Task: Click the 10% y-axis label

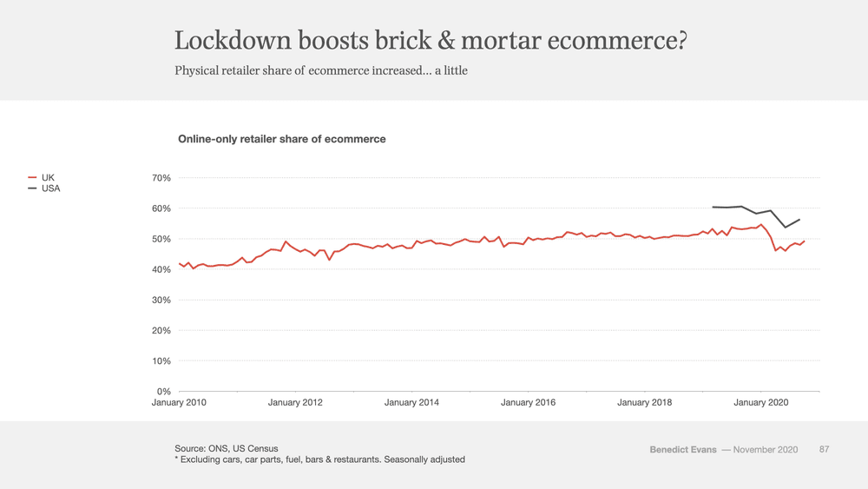Action: pyautogui.click(x=161, y=360)
